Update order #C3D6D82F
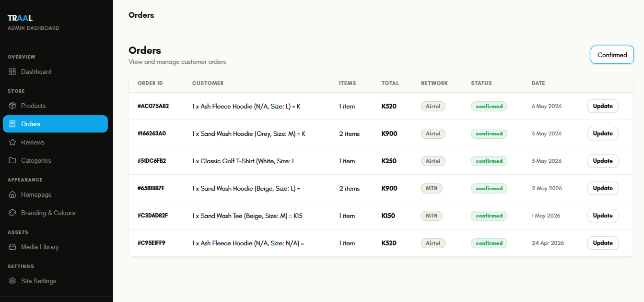Viewport: 644px width, 302px height. point(603,216)
